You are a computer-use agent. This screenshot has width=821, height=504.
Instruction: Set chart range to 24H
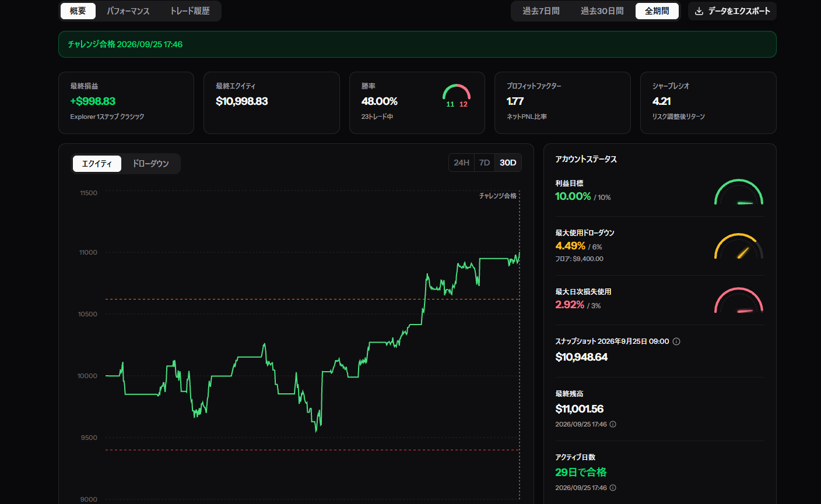462,163
